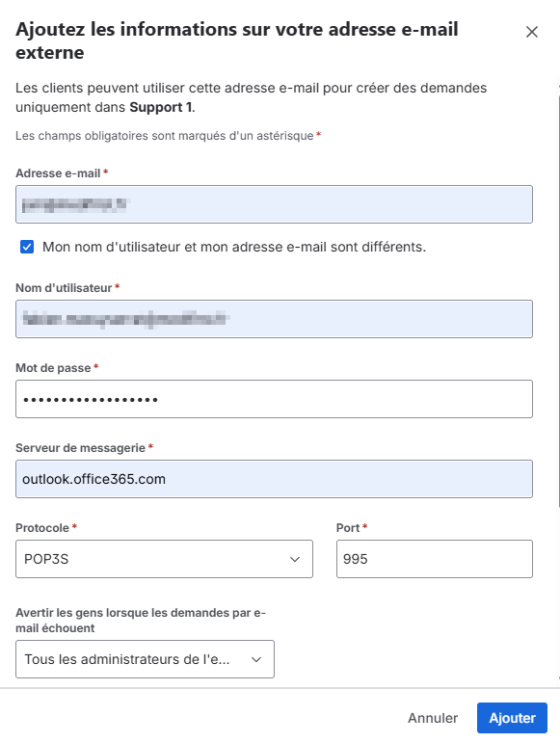Click the Serveur de messagerie field
560x743 pixels.
[274, 479]
